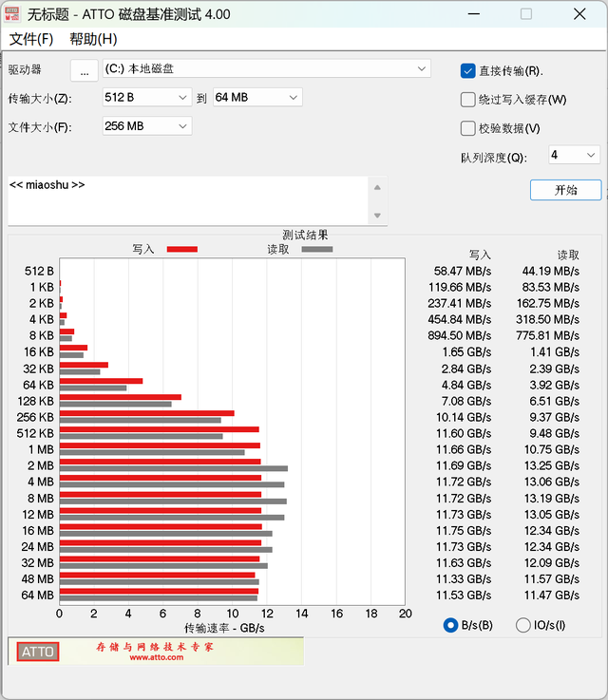
Task: Open the 文件(F) menu
Action: (31, 39)
